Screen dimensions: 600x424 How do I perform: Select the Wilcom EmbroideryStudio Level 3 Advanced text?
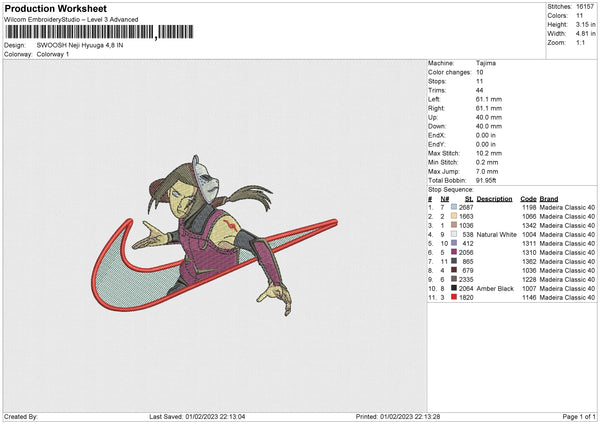tap(71, 20)
